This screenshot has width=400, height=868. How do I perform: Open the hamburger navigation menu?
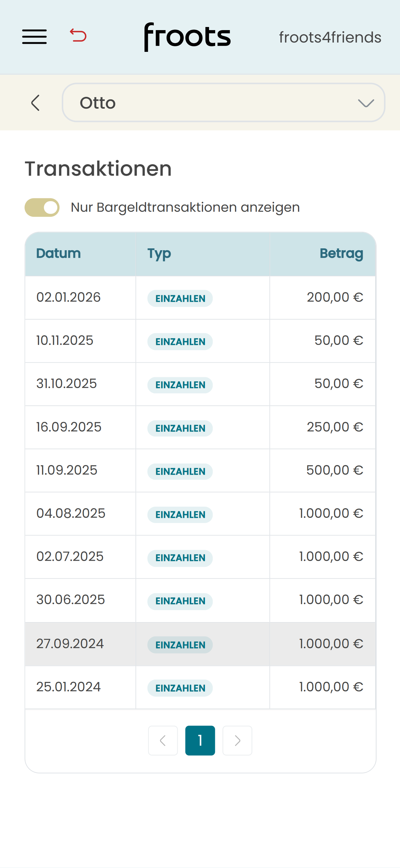(34, 37)
